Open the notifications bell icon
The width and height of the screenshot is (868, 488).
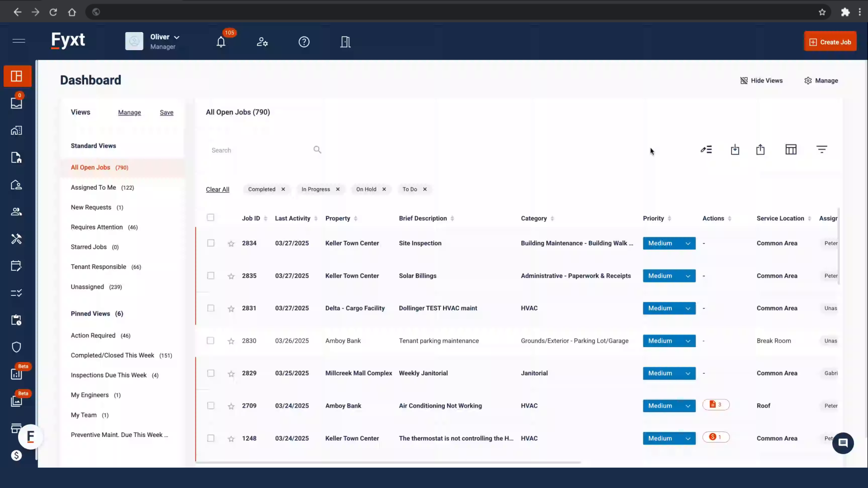tap(221, 42)
